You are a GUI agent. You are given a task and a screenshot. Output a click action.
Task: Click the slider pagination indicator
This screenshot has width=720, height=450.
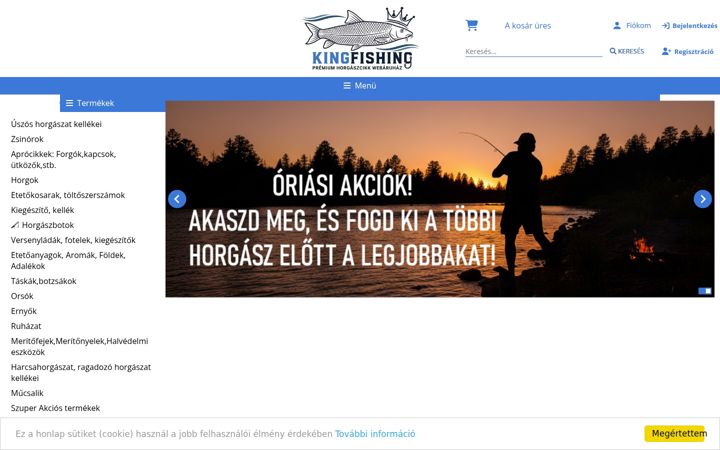pyautogui.click(x=705, y=291)
